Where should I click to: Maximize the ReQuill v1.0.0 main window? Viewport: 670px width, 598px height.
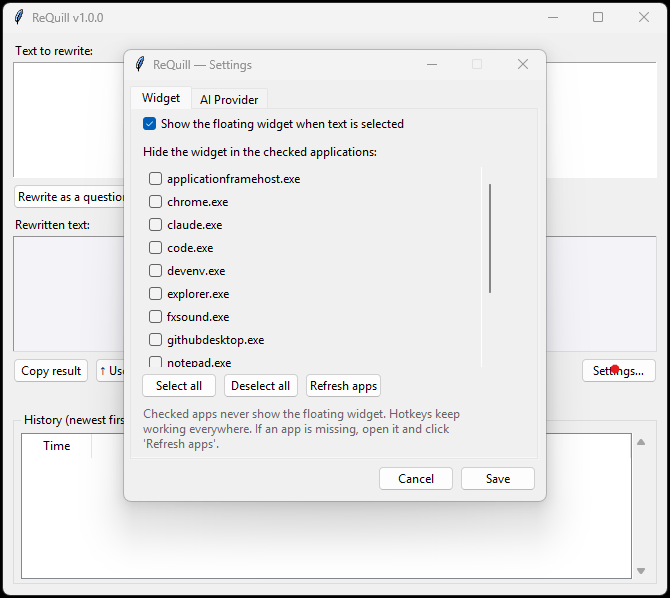click(x=598, y=17)
